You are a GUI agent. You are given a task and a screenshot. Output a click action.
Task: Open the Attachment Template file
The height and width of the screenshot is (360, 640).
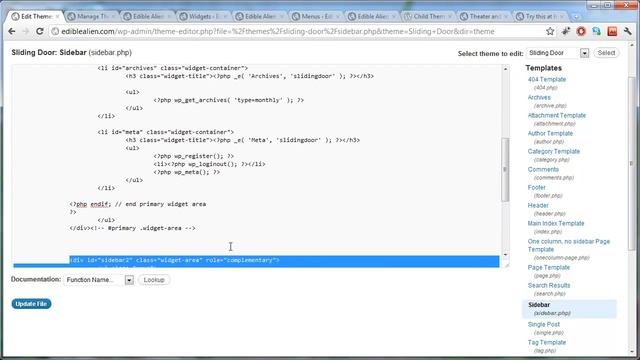[556, 116]
